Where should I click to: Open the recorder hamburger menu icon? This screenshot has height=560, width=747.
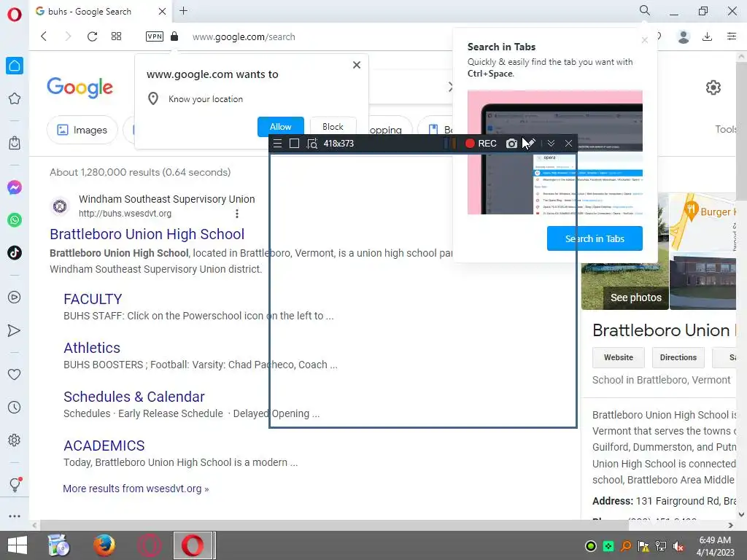[278, 144]
